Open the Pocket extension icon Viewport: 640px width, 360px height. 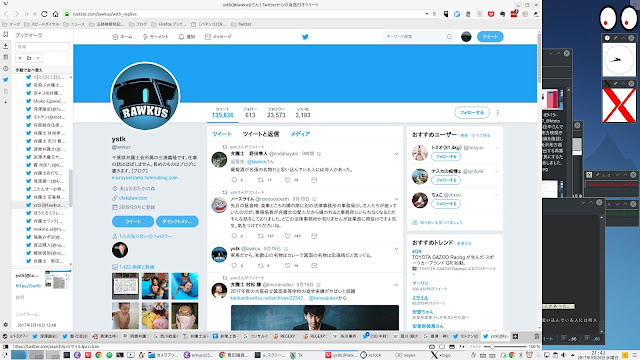click(x=491, y=14)
